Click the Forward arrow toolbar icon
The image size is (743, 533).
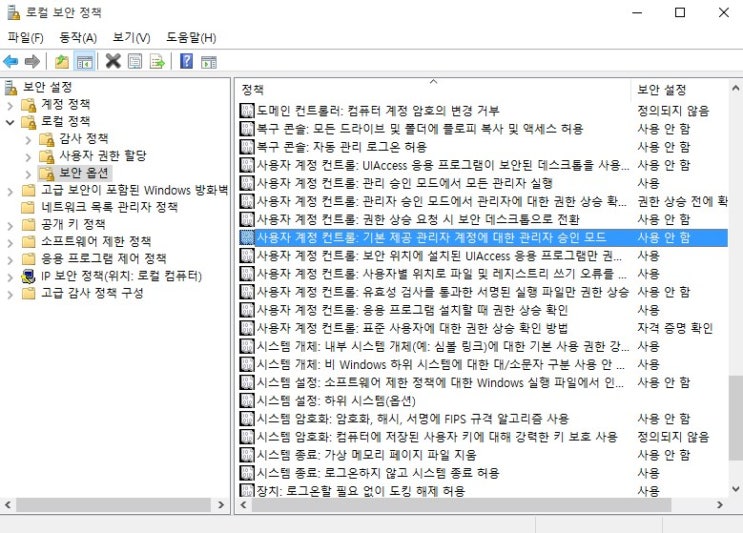[x=32, y=62]
